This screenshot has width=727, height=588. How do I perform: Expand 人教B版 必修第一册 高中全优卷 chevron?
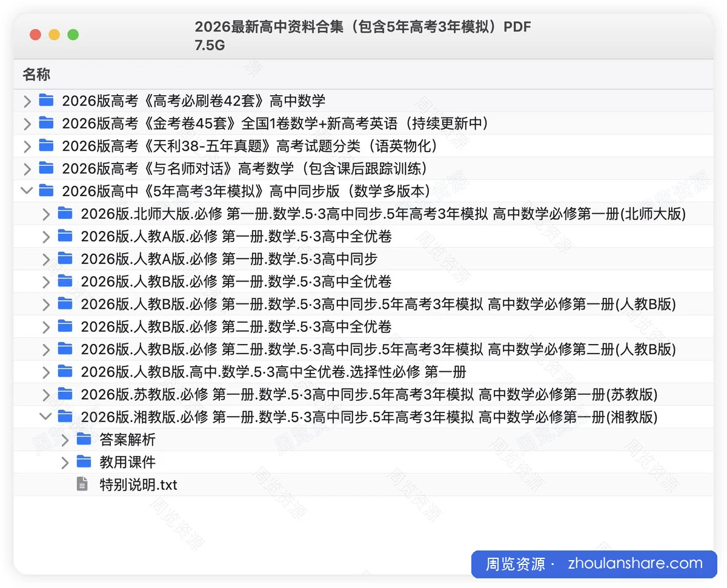tap(46, 282)
